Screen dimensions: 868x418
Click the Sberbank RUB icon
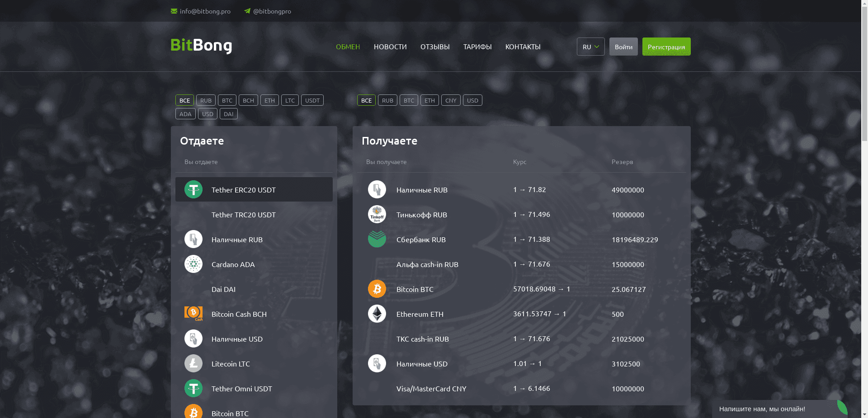(x=377, y=239)
